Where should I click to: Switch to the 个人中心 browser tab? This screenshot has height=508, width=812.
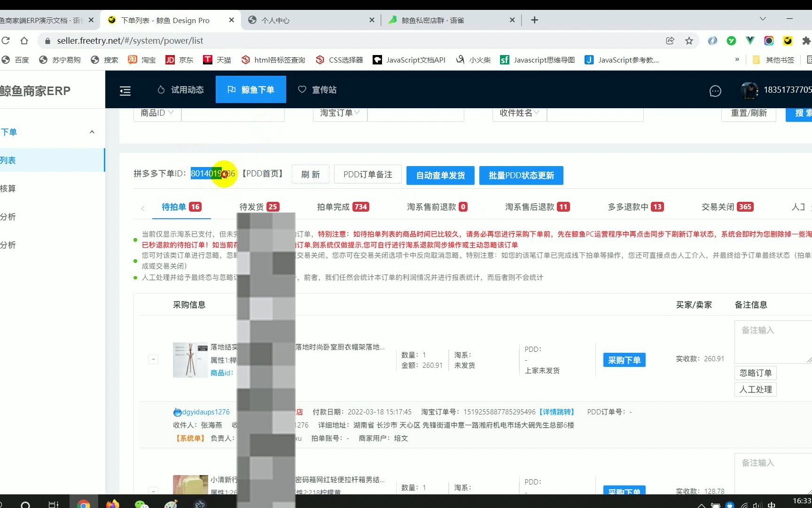coord(312,20)
